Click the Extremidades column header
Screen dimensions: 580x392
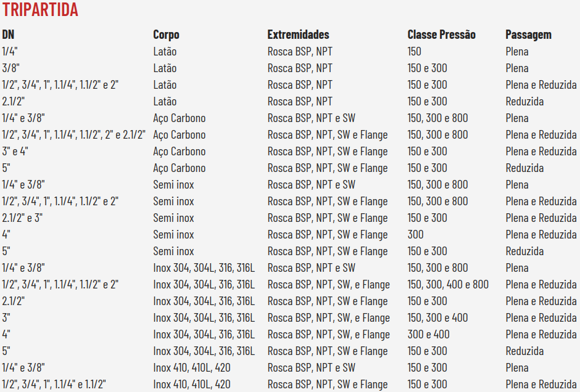click(x=298, y=35)
